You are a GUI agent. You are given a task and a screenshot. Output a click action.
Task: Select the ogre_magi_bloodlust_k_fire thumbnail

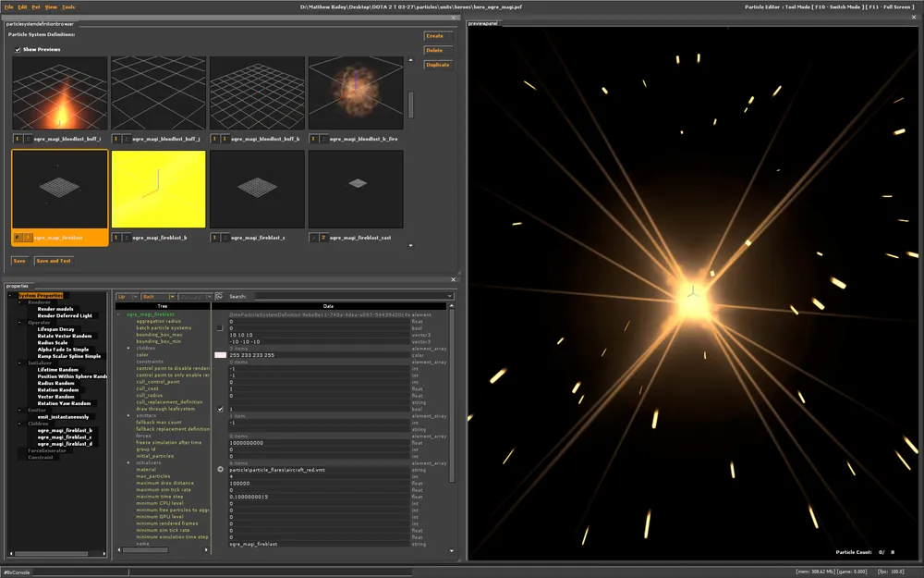point(356,93)
